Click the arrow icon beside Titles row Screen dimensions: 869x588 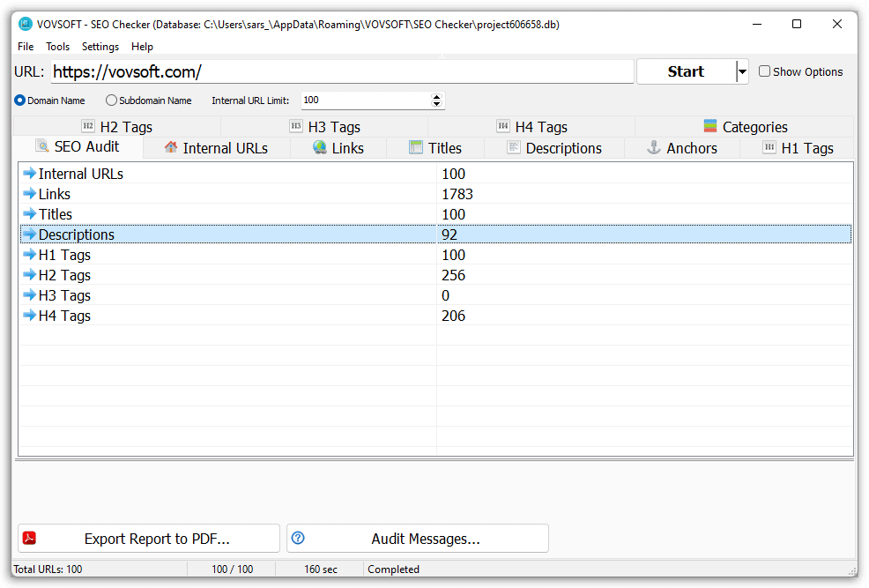coord(29,213)
